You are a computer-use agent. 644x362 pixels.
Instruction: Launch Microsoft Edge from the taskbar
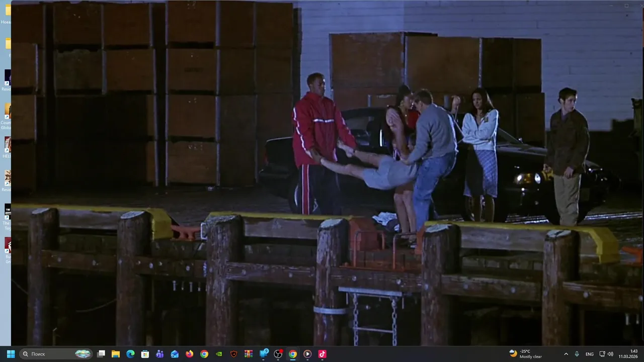pos(130,354)
